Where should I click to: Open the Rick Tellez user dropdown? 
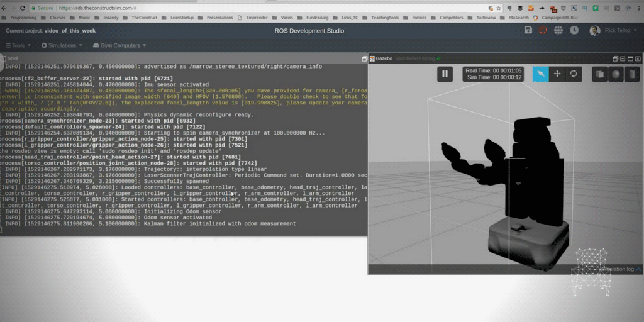(x=619, y=31)
